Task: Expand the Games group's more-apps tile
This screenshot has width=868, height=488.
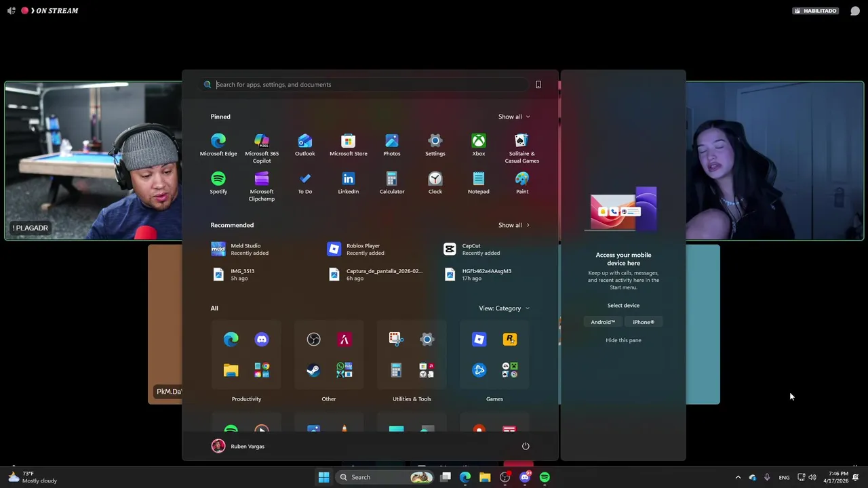Action: 510,370
